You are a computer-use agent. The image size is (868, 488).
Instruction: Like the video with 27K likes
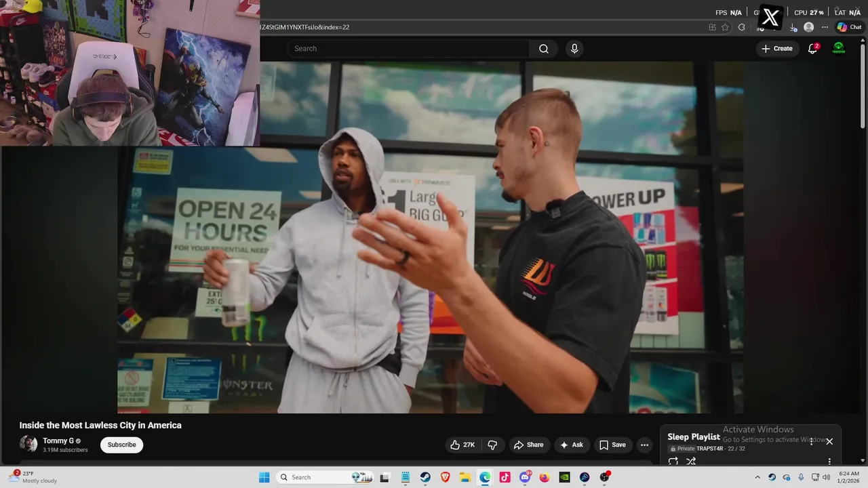[462, 445]
